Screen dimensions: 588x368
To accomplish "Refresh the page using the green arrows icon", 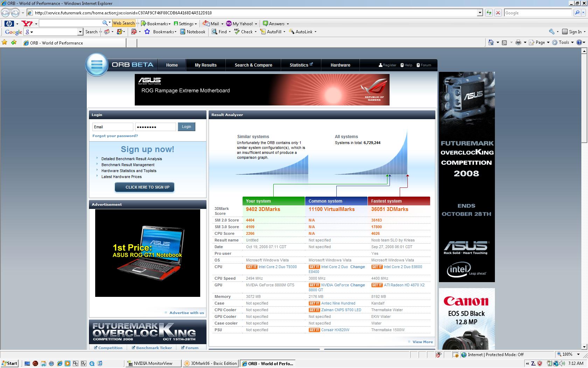I will point(489,13).
